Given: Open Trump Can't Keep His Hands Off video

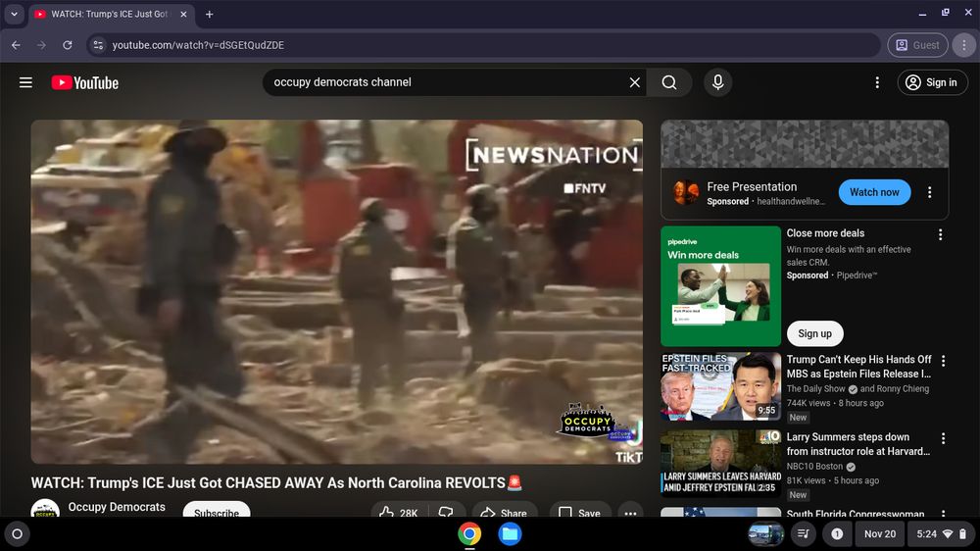Looking at the screenshot, I should (858, 367).
